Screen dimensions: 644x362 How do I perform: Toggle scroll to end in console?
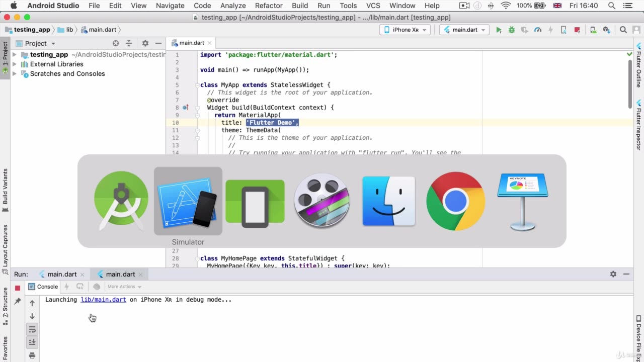click(32, 342)
